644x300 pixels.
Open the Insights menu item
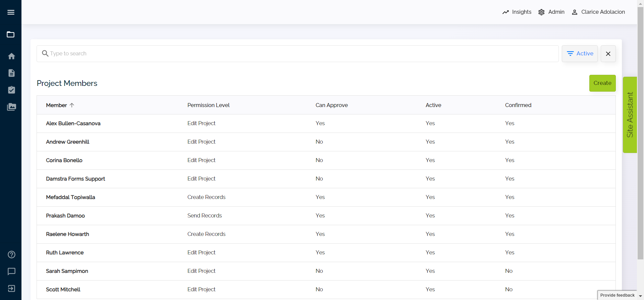click(x=517, y=12)
